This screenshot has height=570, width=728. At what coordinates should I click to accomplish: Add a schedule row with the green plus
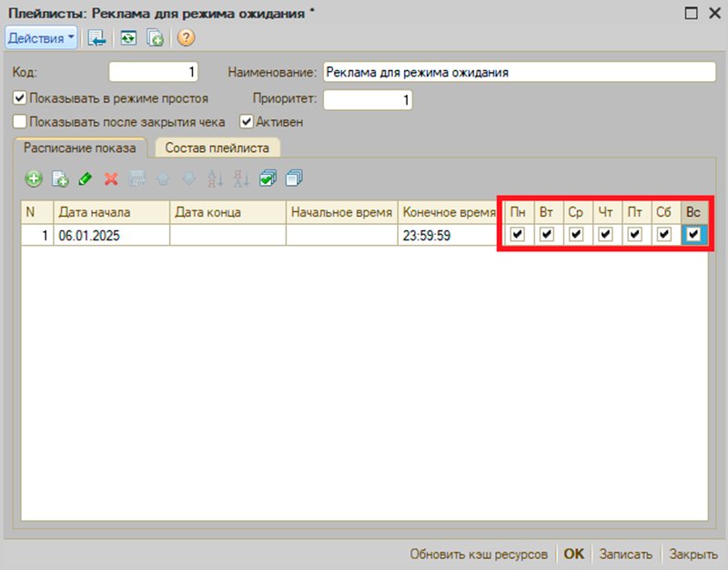point(34,178)
